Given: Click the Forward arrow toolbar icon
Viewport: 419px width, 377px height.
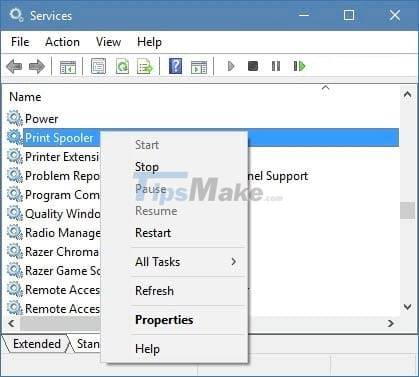Looking at the screenshot, I should 37,67.
